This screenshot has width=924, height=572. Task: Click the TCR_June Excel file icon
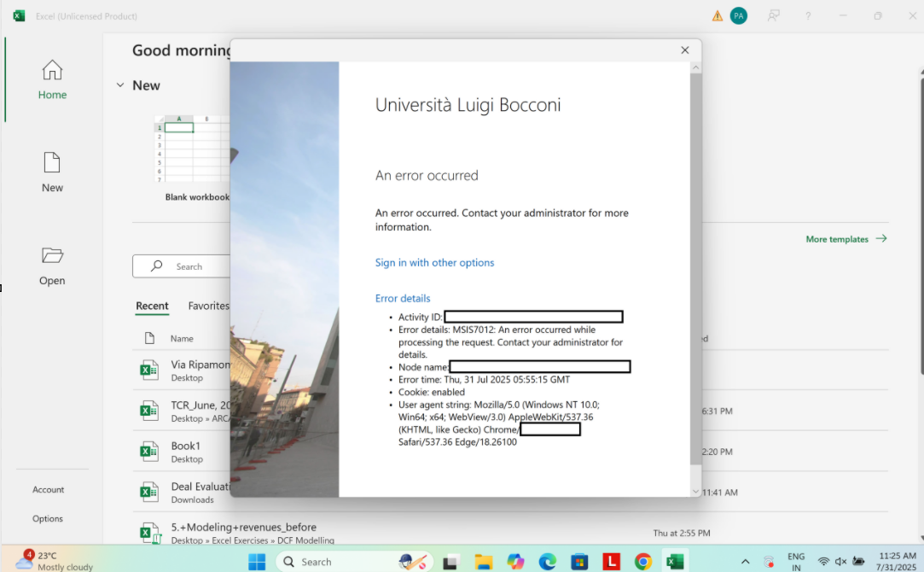coord(149,411)
